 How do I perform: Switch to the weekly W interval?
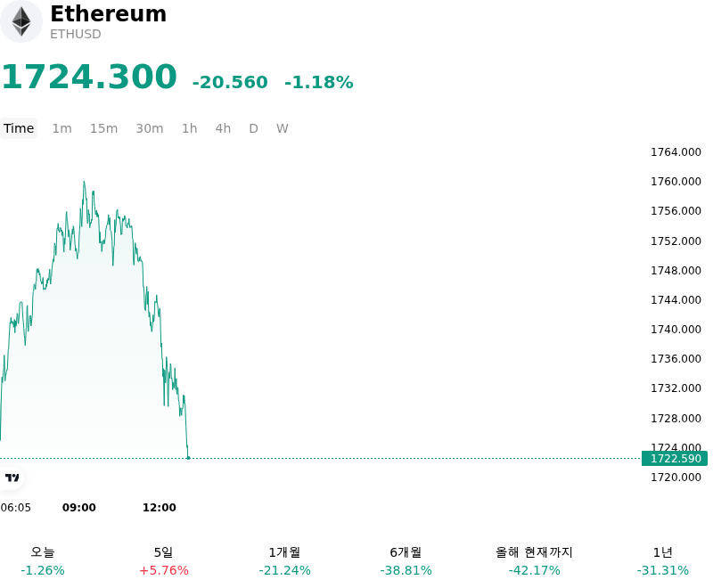coord(282,128)
